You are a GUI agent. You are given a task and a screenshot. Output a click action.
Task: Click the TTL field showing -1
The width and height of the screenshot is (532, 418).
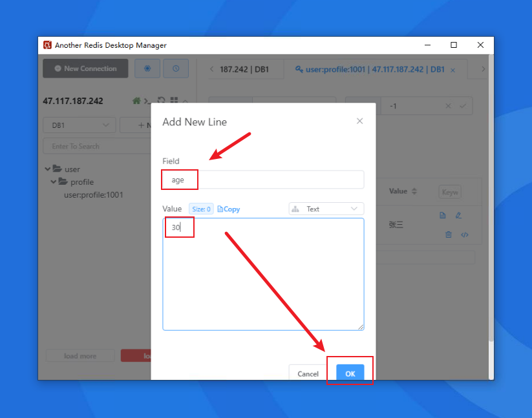(412, 106)
